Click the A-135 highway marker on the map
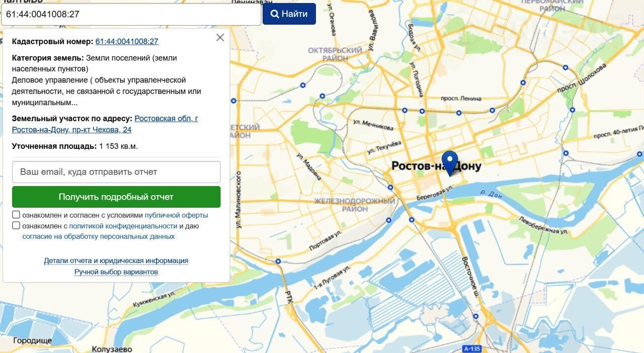 tap(472, 348)
